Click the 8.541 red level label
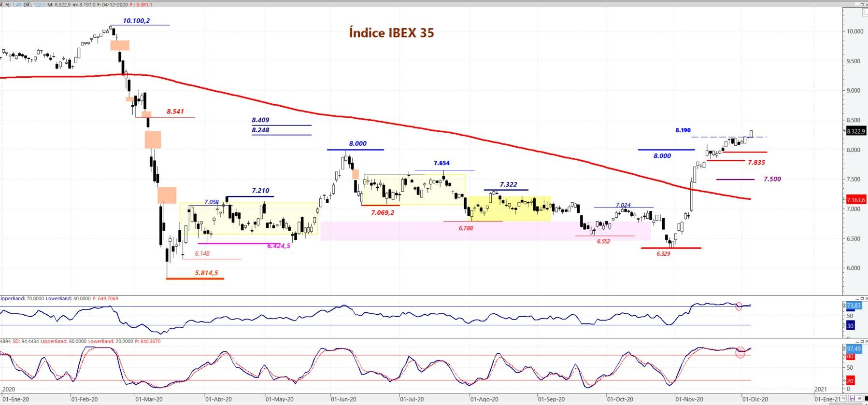Viewport: 868px width, 405px height. pyautogui.click(x=175, y=112)
